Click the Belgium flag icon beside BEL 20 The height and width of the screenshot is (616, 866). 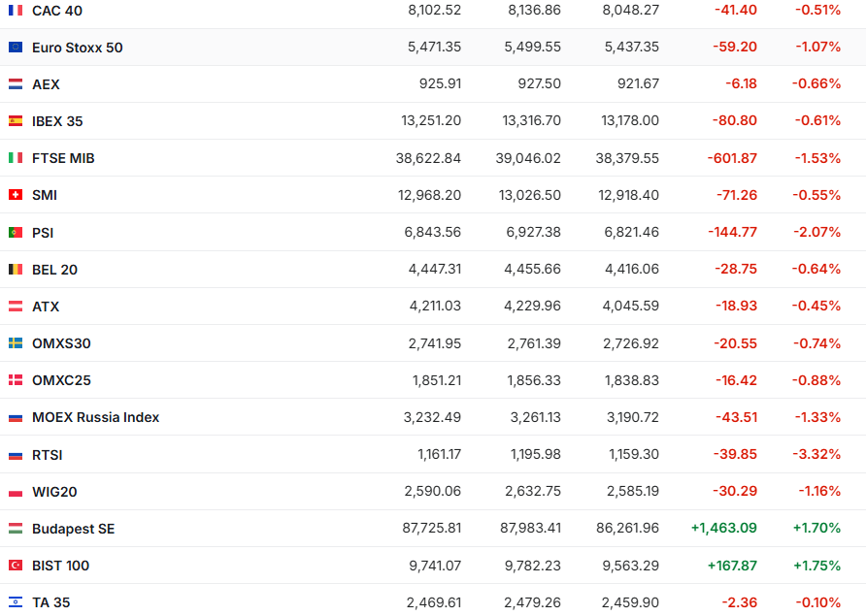(x=16, y=270)
